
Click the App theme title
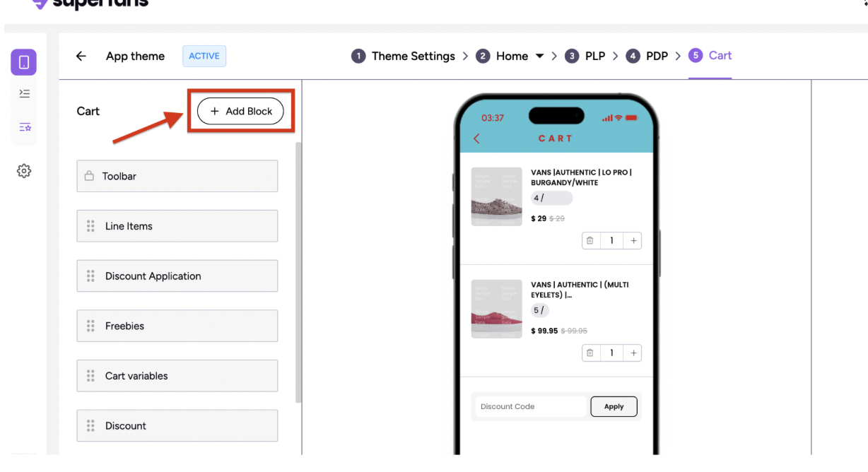[x=135, y=57]
